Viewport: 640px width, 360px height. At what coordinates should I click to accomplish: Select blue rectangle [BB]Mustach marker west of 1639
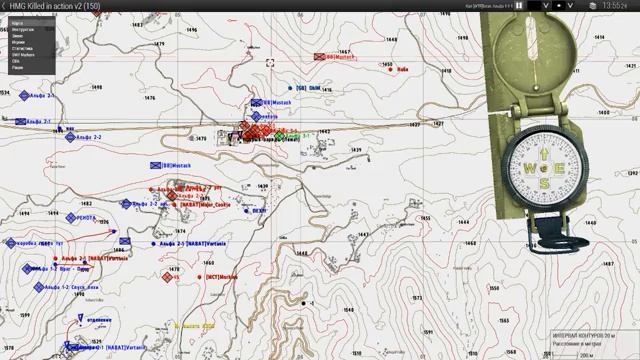tap(156, 166)
